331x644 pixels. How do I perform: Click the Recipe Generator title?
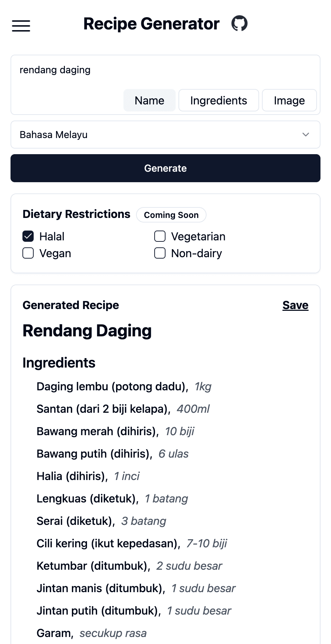(x=151, y=24)
